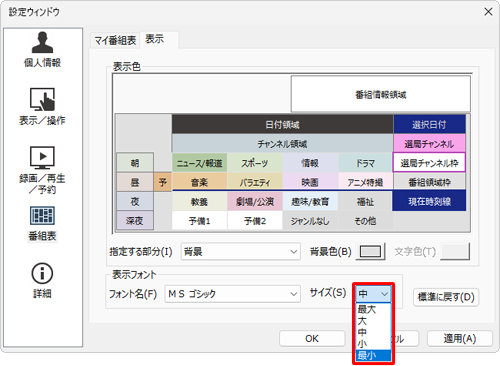Select the 選局チャンネル枠 cell
This screenshot has height=366, width=500.
tap(429, 163)
